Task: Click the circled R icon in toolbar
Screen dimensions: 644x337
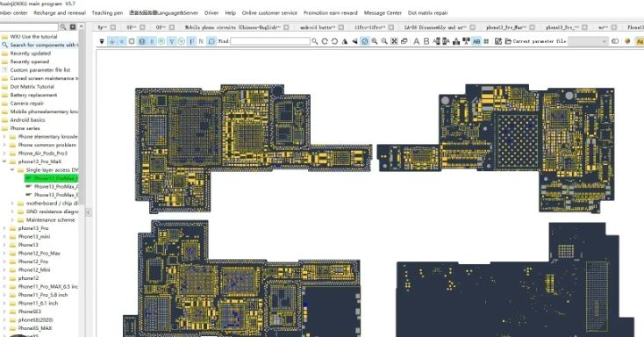Action: point(161,41)
